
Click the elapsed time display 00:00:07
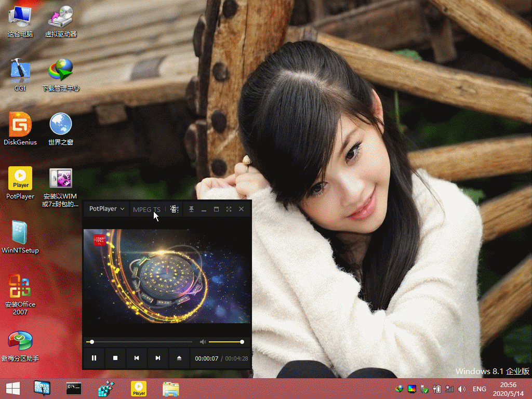click(x=206, y=358)
